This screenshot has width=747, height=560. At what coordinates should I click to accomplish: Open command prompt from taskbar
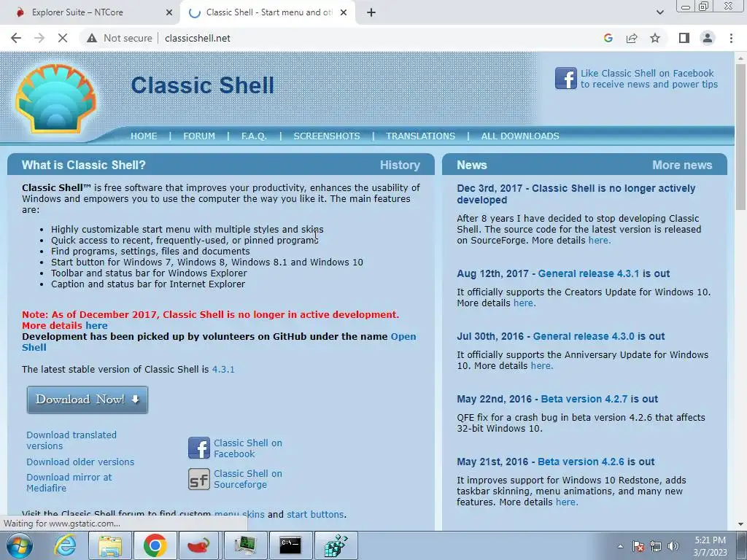tap(290, 545)
